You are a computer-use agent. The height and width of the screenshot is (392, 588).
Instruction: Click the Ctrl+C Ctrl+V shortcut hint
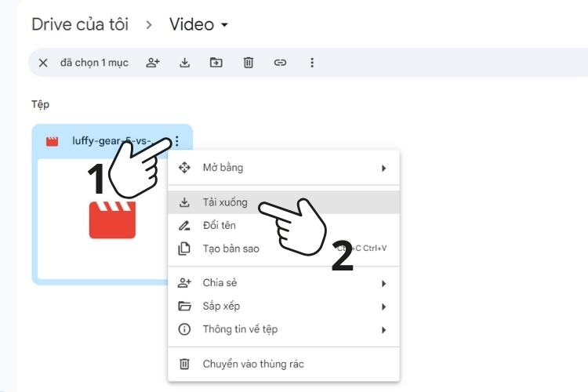click(362, 249)
